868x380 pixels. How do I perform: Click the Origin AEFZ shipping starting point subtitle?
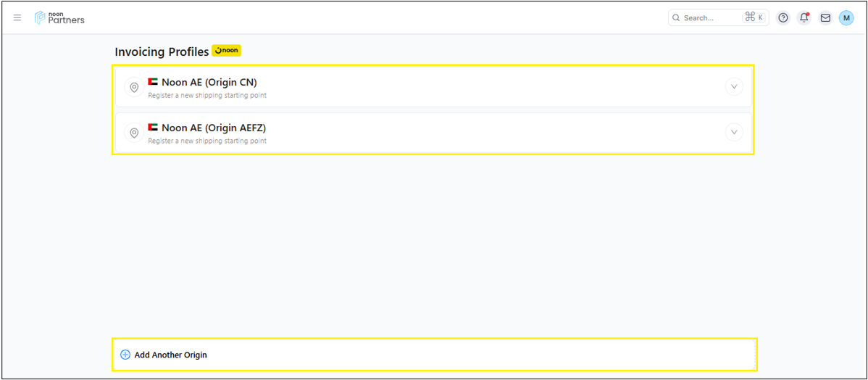click(207, 141)
